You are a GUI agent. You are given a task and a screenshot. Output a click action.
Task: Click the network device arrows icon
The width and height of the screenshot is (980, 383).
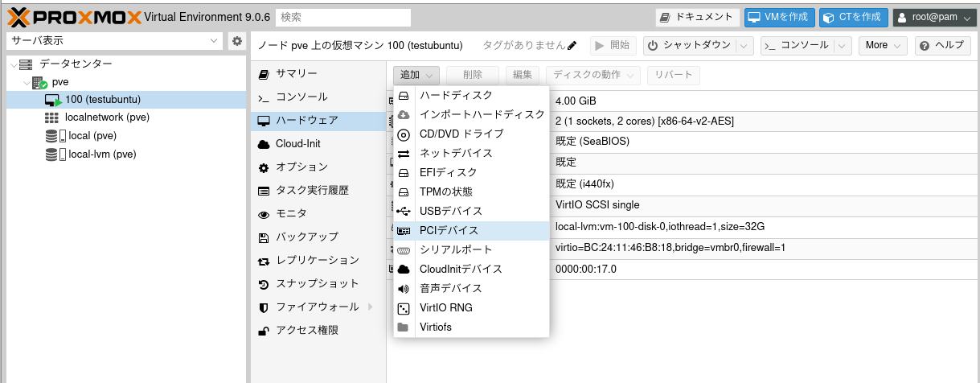pos(404,153)
